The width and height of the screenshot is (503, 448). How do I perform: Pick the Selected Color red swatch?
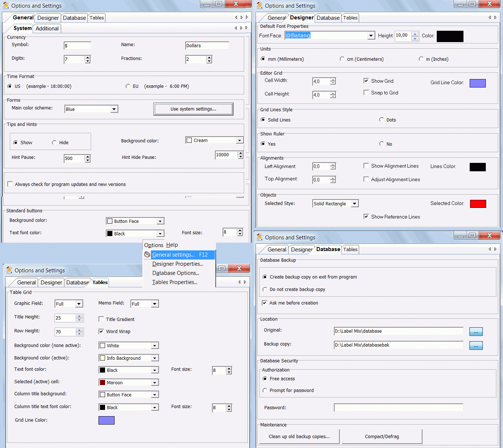478,204
